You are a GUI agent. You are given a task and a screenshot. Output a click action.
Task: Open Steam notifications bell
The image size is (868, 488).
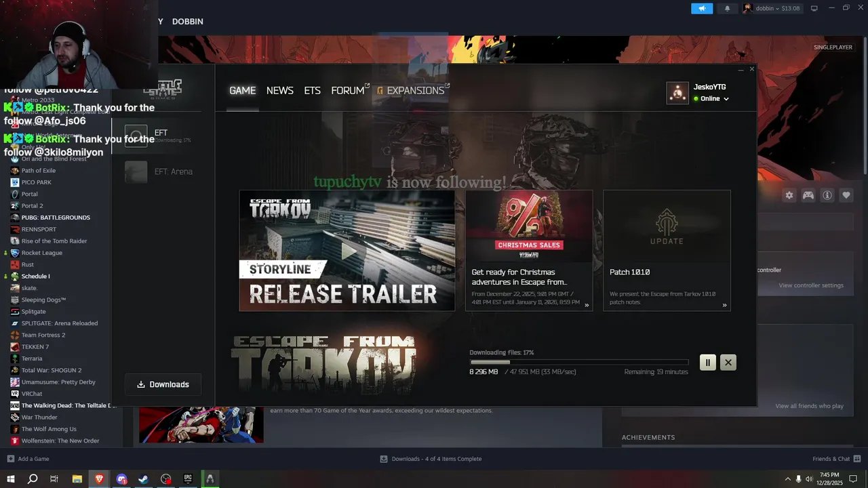[728, 8]
